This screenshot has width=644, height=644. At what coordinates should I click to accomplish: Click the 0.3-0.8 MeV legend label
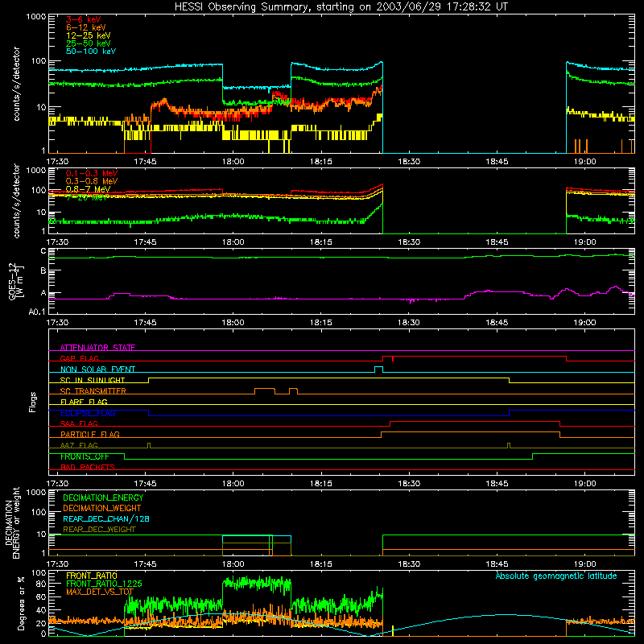(x=92, y=181)
